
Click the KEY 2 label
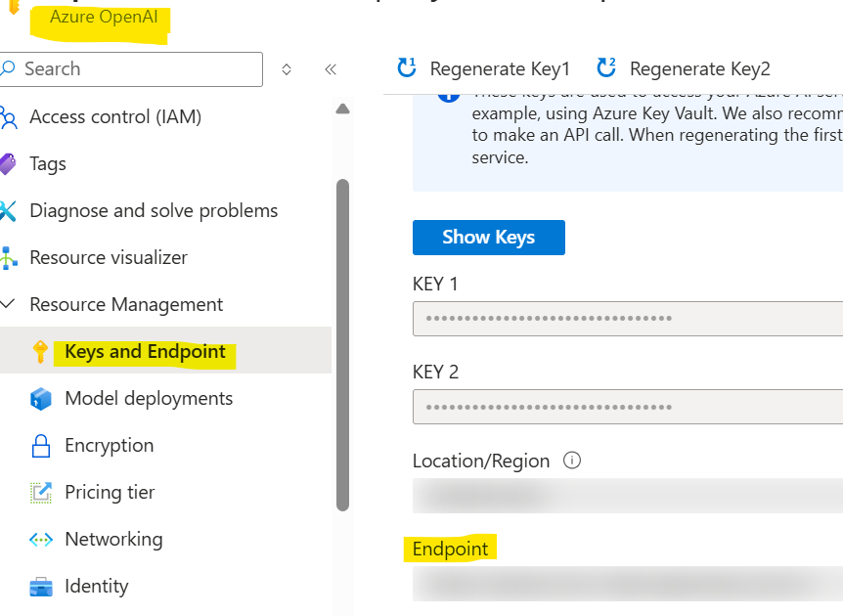[435, 372]
